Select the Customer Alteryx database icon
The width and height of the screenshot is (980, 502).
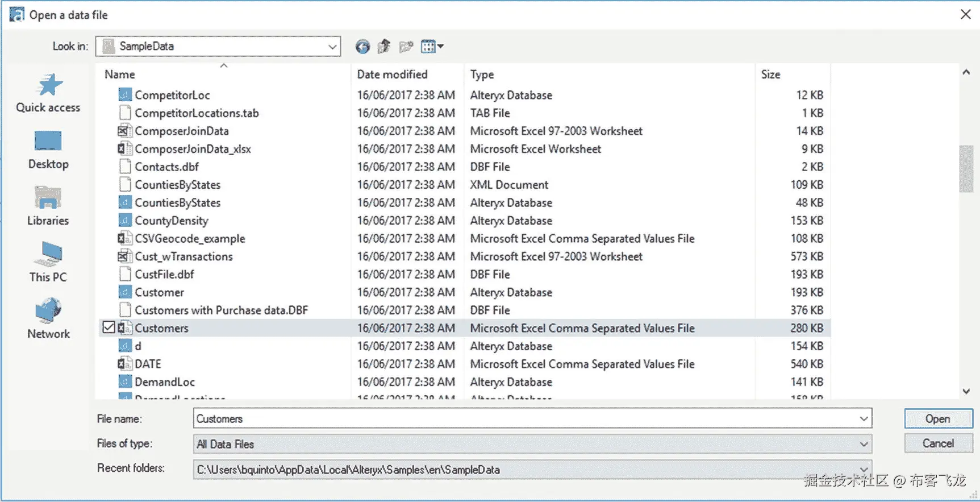coord(125,292)
